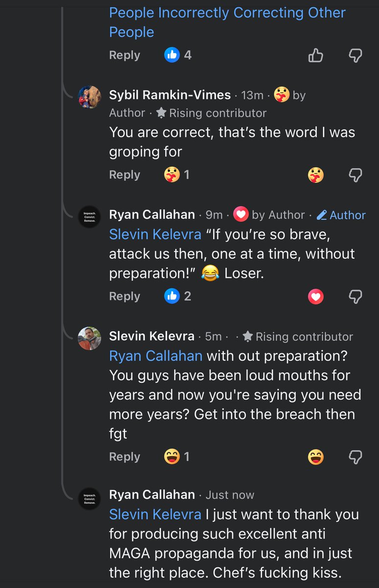
Task: Open Sybil Ramkin-Vimes profile picture
Action: (x=90, y=97)
